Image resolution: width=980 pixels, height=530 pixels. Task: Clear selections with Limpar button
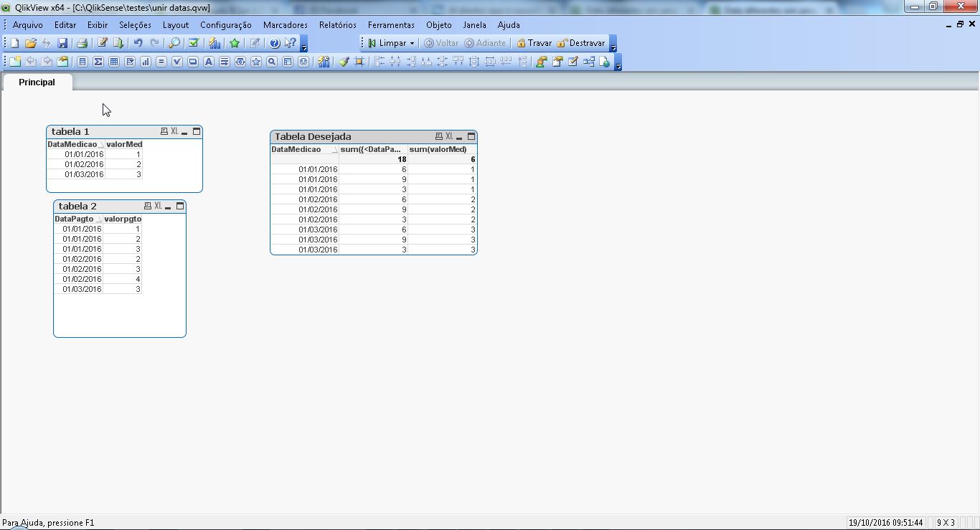[x=386, y=43]
